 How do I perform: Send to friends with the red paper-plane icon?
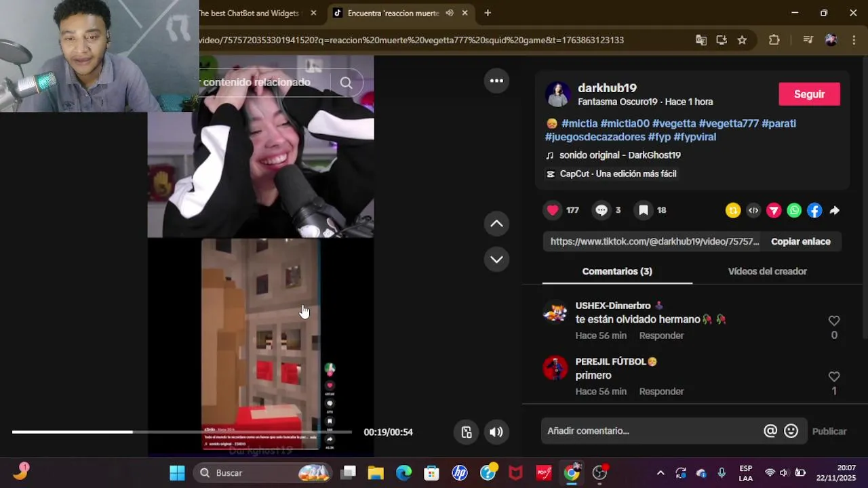774,211
